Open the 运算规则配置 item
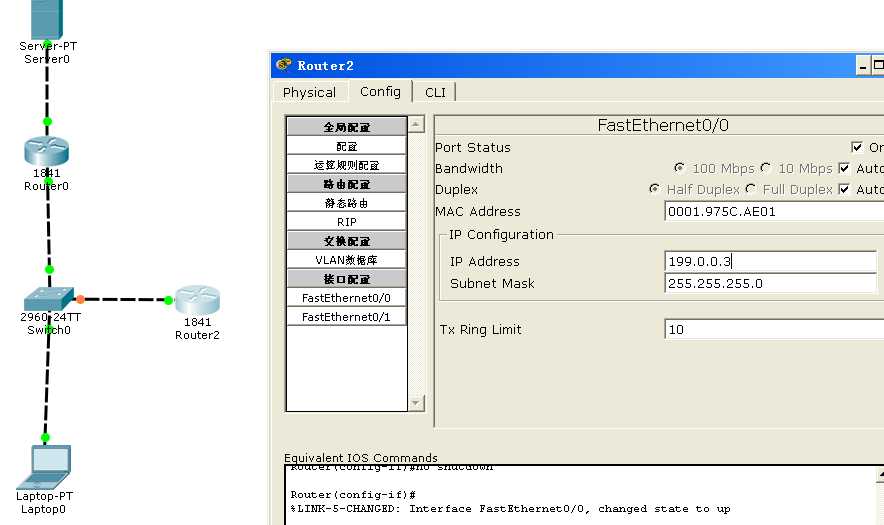The height and width of the screenshot is (525, 884). [346, 165]
